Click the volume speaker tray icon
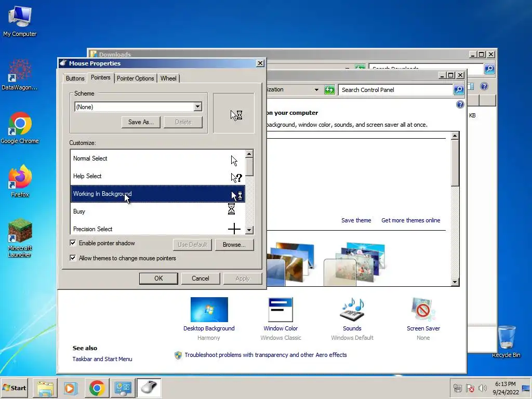 (482, 388)
